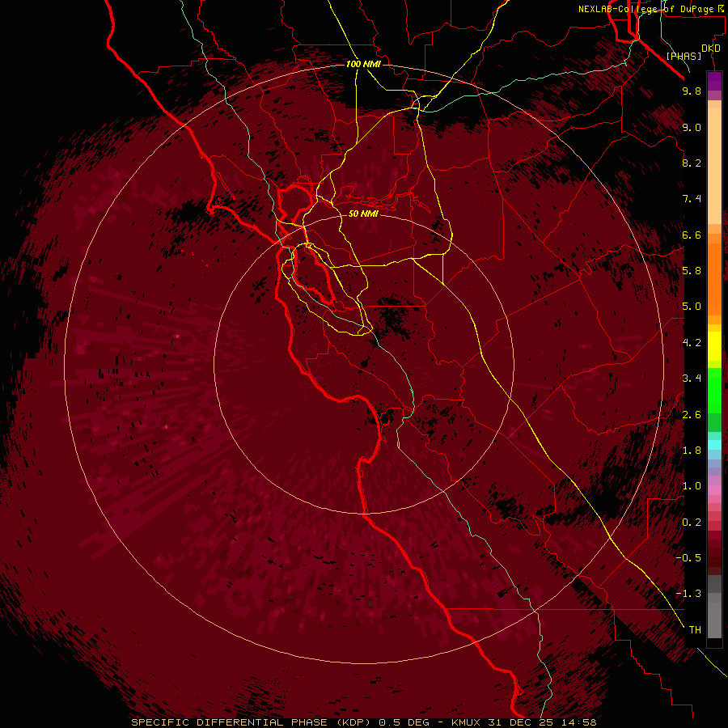The image size is (728, 728).
Task: Click the 2.6 scale value
Action: point(692,415)
